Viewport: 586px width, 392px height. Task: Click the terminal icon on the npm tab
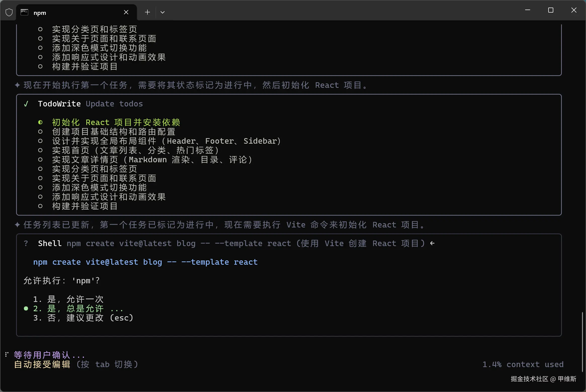[x=24, y=12]
